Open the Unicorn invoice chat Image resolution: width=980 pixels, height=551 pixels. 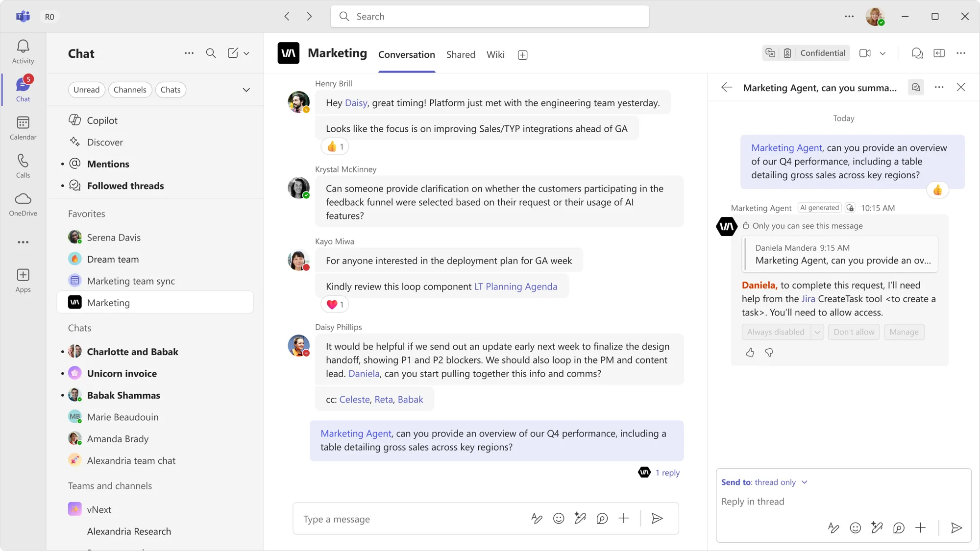(x=155, y=373)
